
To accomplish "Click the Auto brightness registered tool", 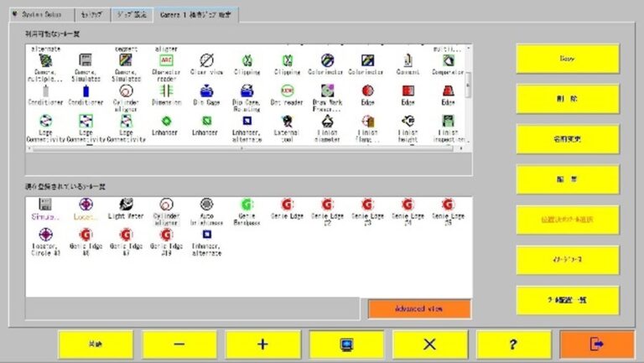I will (206, 205).
